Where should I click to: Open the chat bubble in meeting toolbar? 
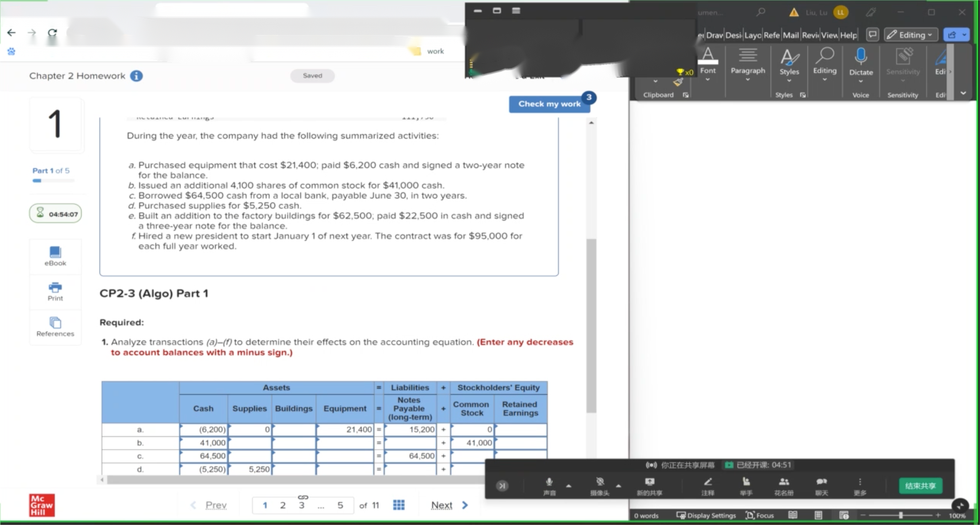pos(821,485)
